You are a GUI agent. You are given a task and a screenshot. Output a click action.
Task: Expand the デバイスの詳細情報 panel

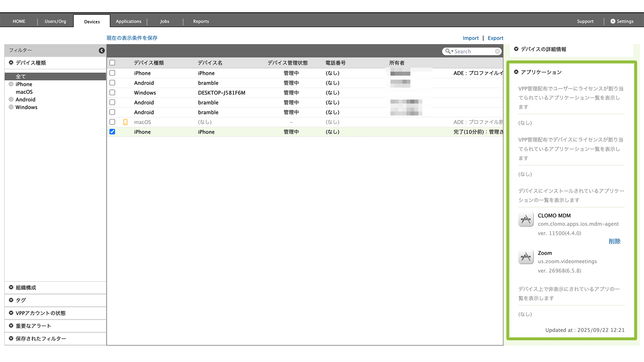[x=516, y=49]
